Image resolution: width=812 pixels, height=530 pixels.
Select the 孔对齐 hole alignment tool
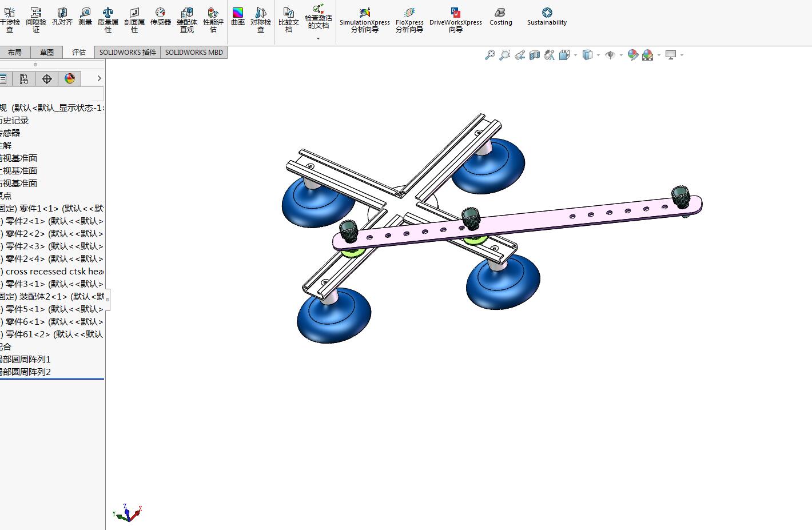(x=62, y=17)
